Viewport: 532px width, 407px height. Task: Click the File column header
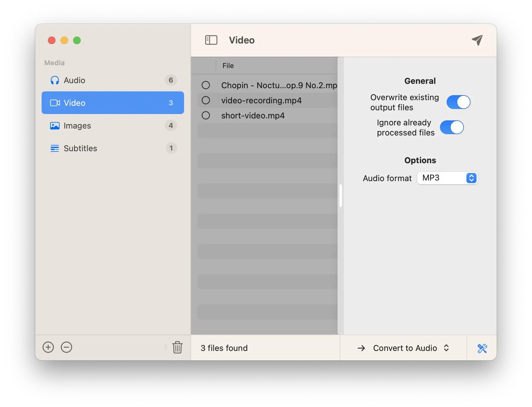tap(228, 66)
